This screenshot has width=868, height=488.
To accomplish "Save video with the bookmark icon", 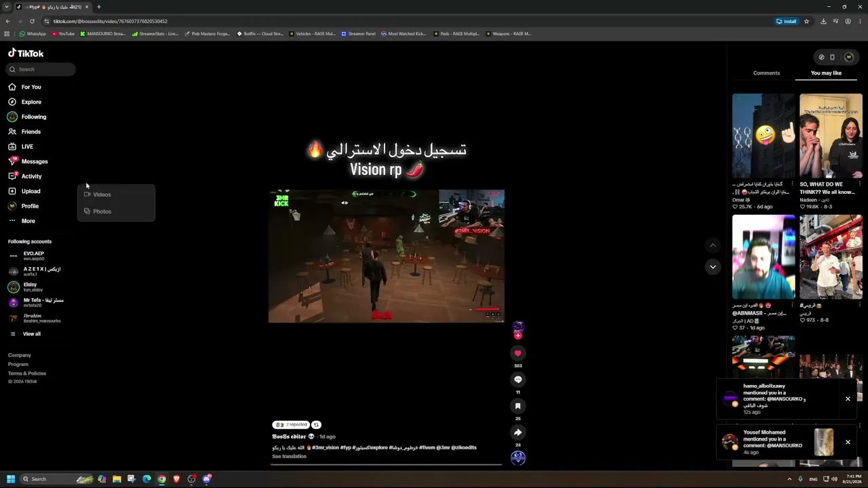I will click(x=517, y=406).
